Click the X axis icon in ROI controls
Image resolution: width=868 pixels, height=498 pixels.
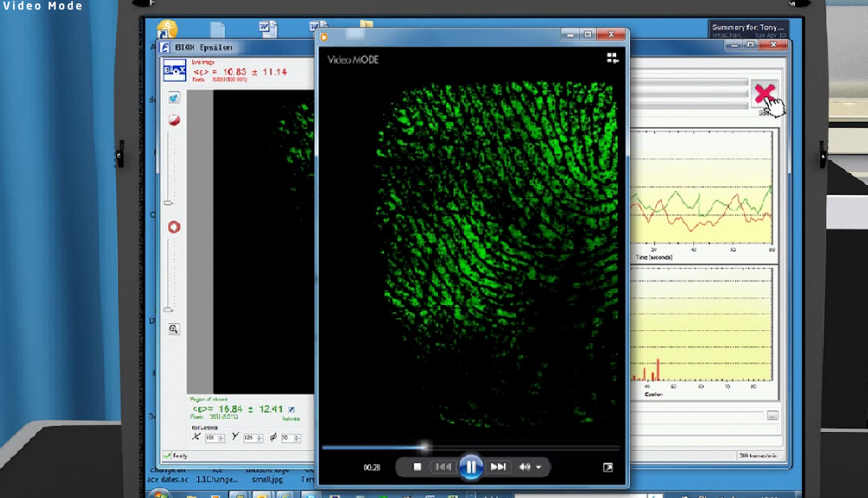196,436
